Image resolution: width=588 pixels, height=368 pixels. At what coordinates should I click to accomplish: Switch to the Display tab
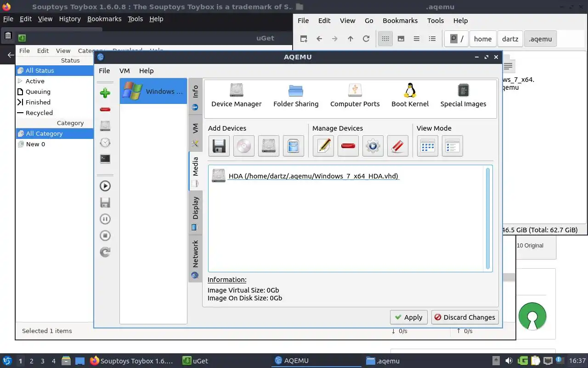pos(195,212)
